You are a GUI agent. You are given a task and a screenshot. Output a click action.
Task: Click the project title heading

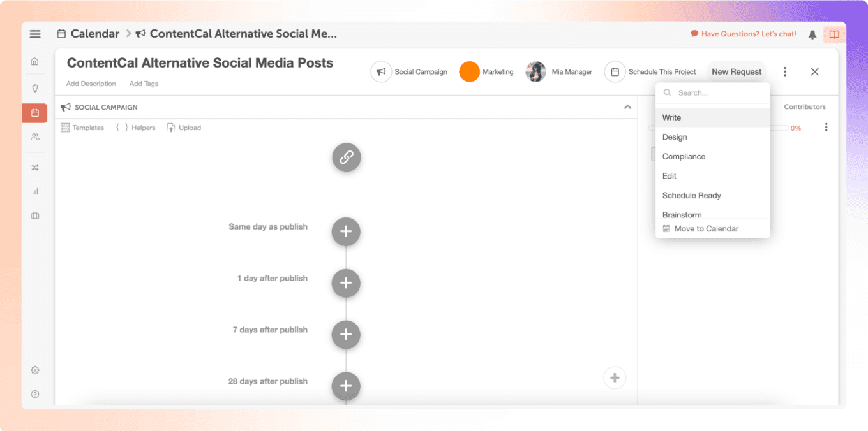200,63
